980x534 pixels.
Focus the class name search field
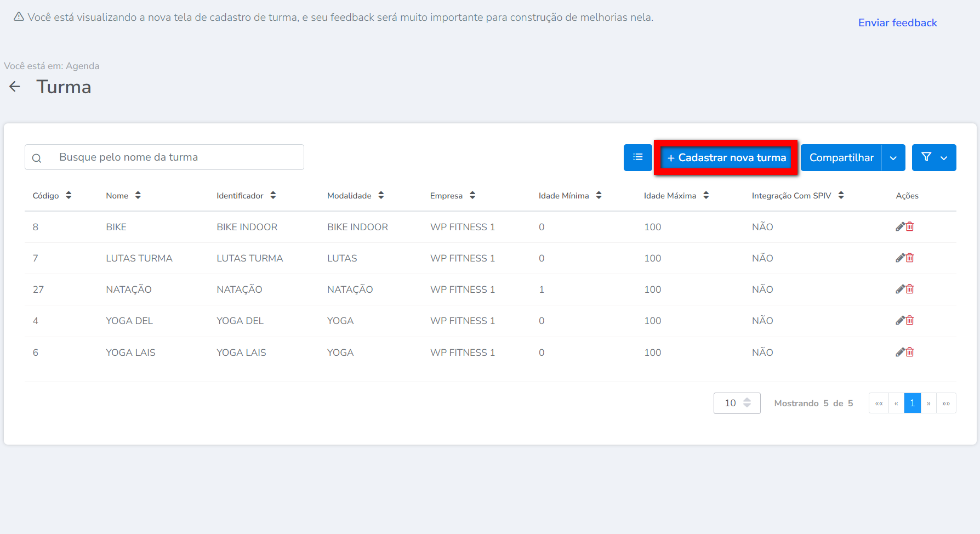tap(175, 157)
